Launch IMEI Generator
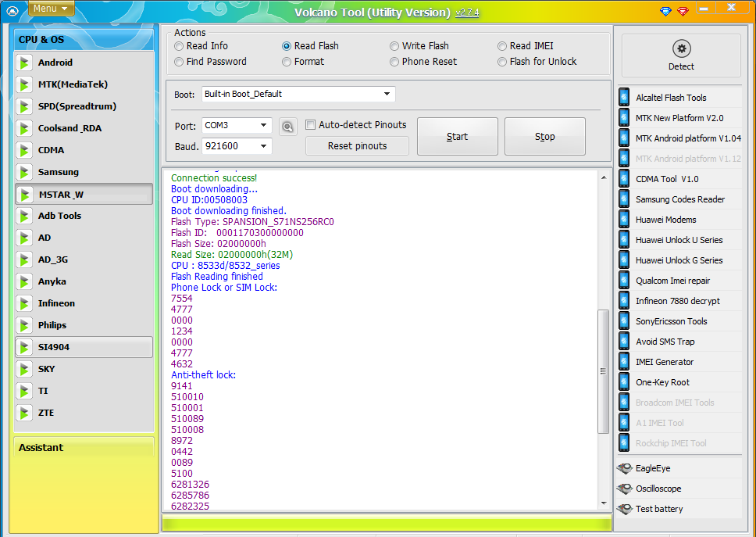Viewport: 756px width, 537px height. pyautogui.click(x=679, y=361)
